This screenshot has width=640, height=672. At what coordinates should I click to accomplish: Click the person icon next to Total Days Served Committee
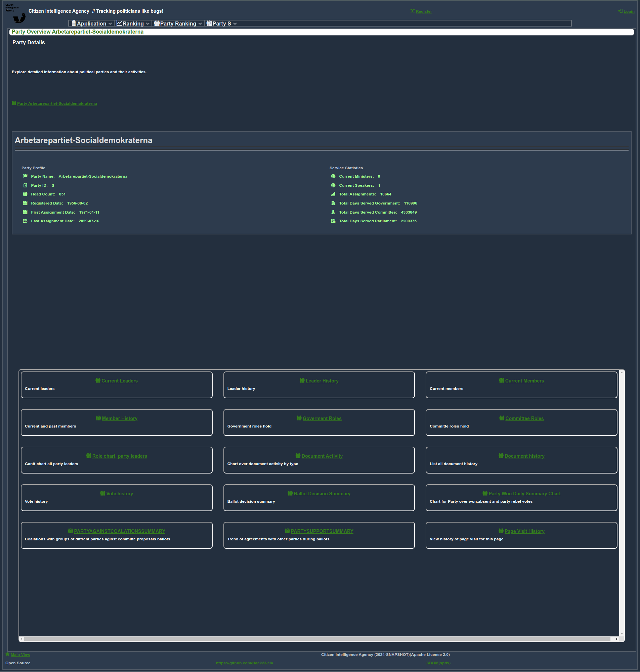pos(333,212)
